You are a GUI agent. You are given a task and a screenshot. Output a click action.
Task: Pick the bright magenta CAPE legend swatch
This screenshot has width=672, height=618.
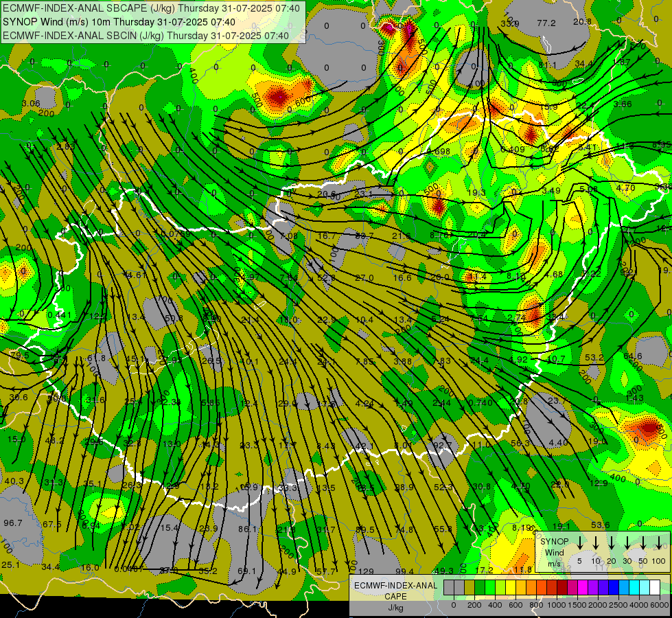pos(583,588)
